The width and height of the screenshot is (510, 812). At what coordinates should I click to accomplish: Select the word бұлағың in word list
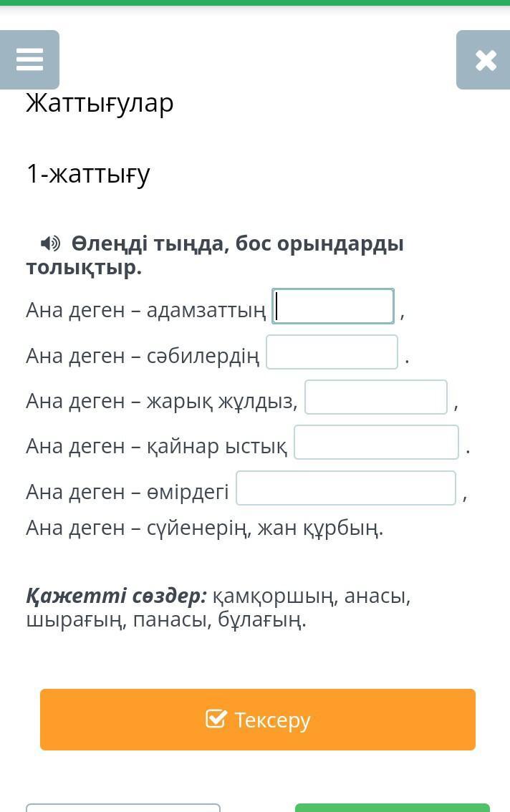click(x=256, y=620)
